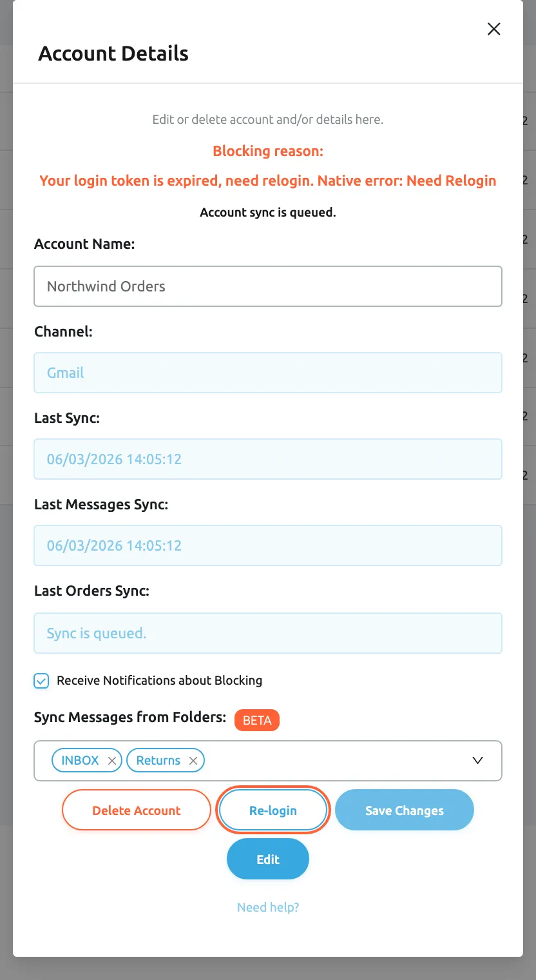Click the Last Sync date field
Screen dimensions: 536x980
(x=268, y=459)
